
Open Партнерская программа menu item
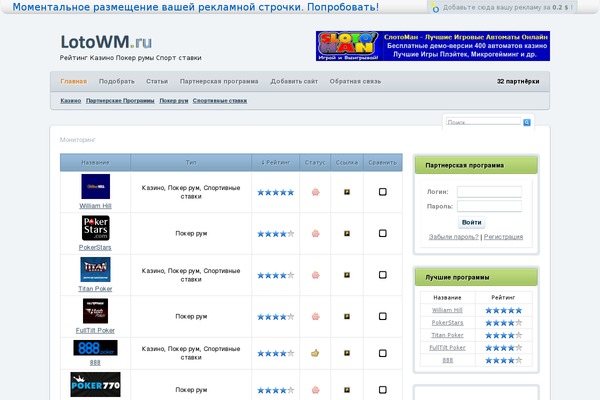click(x=219, y=81)
